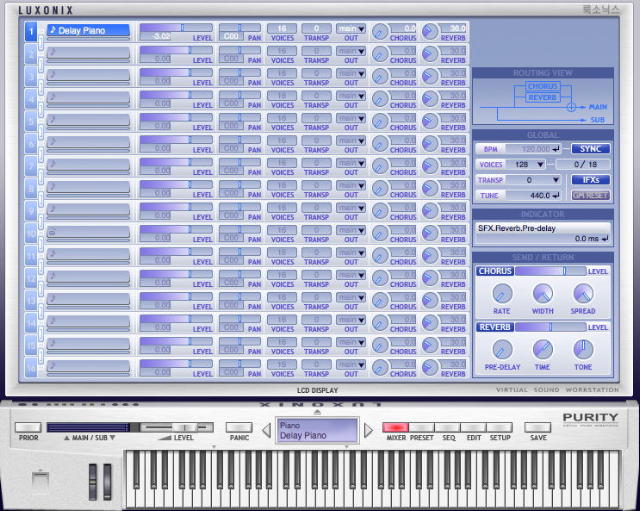Click the chorus send knob on channel 1

[x=380, y=32]
